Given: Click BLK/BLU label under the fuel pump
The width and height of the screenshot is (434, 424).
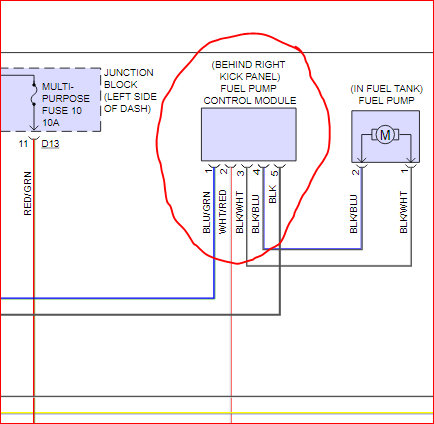Looking at the screenshot, I should (x=354, y=214).
